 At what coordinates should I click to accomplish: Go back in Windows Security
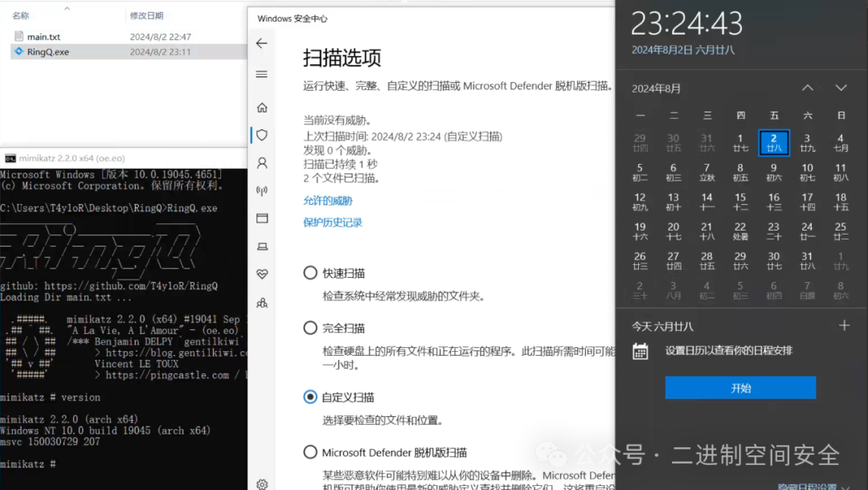pyautogui.click(x=261, y=43)
